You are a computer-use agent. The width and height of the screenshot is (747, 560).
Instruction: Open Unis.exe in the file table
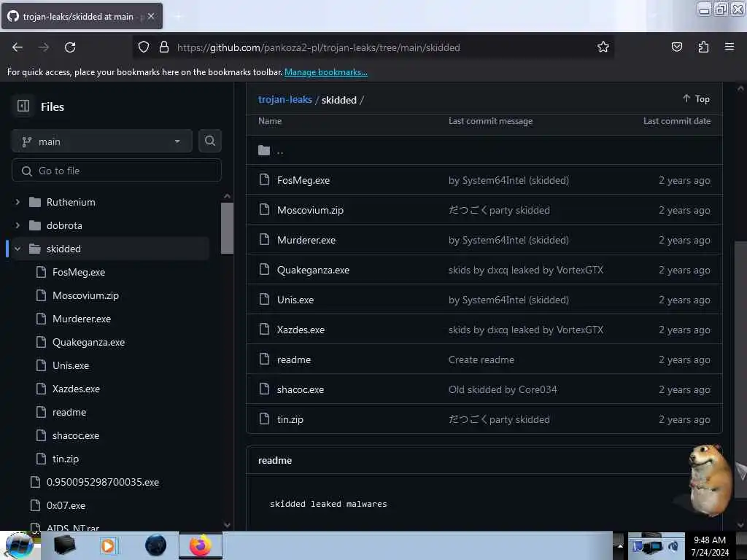click(295, 300)
